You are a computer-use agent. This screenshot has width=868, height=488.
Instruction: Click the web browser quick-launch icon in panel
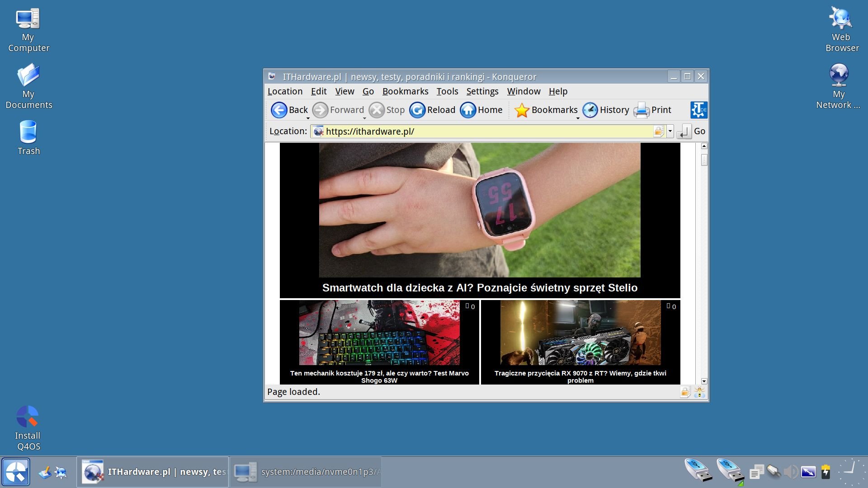point(61,473)
